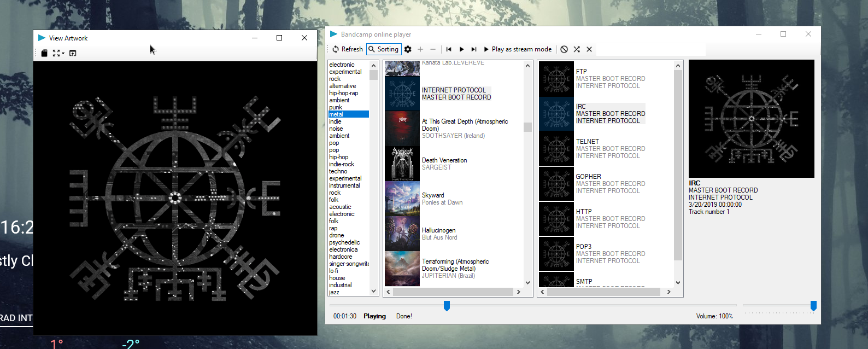
Task: Select album 'At This Great Depth (Atmospheric Doom)'
Action: [x=454, y=129]
